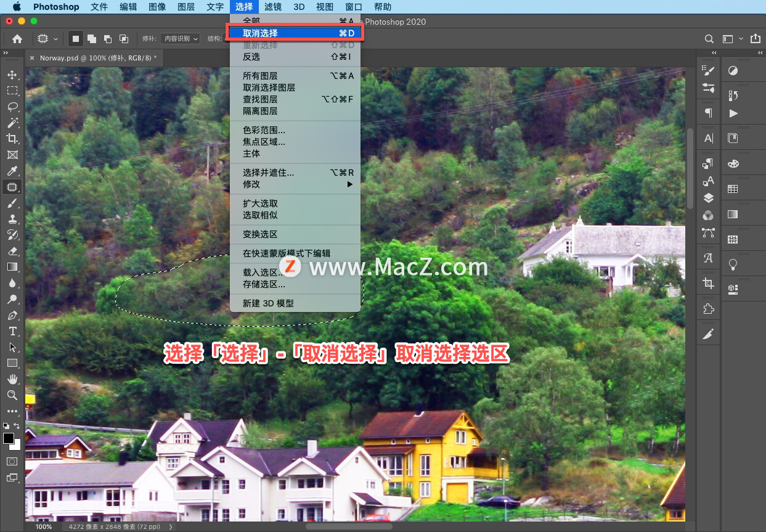
Task: Select the Brush tool
Action: click(x=12, y=203)
